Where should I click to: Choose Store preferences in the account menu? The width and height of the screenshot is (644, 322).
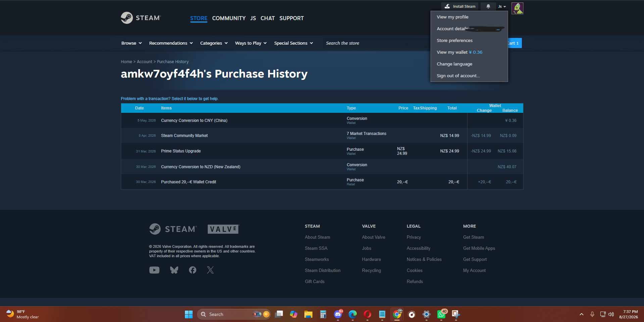(469, 40)
